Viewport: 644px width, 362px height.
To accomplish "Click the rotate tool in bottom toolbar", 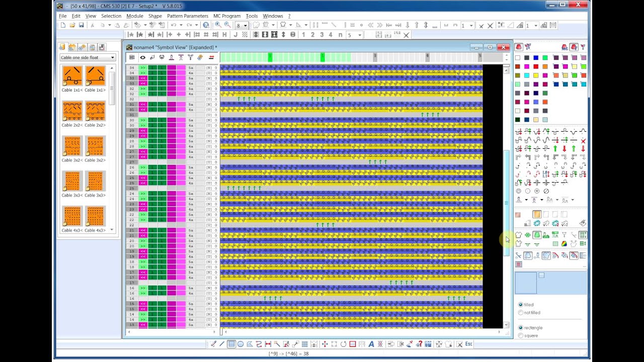I will pyautogui.click(x=343, y=344).
